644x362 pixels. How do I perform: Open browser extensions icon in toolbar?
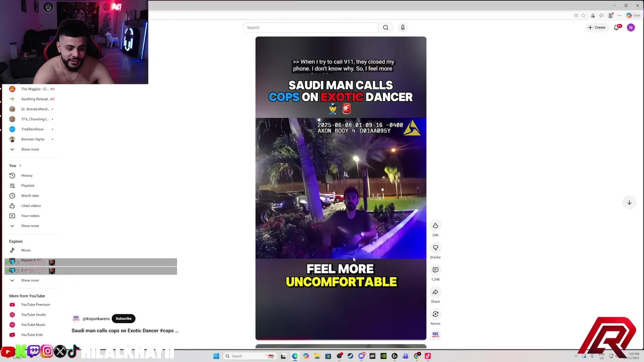pyautogui.click(x=592, y=16)
